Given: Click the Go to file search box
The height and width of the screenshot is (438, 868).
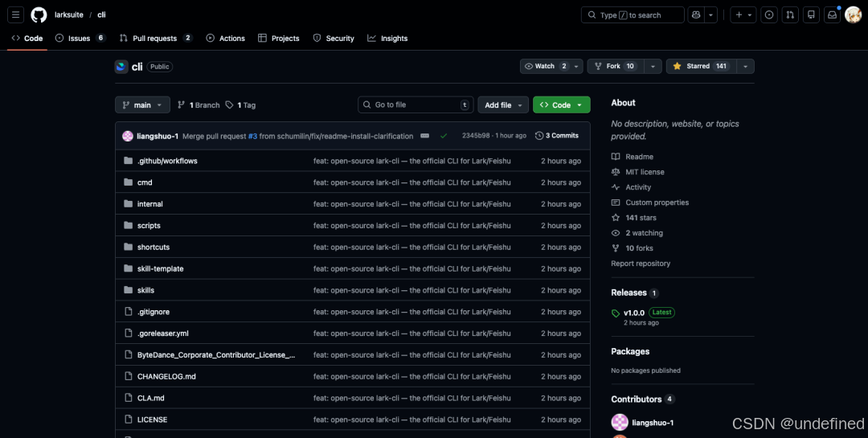Looking at the screenshot, I should [x=416, y=104].
